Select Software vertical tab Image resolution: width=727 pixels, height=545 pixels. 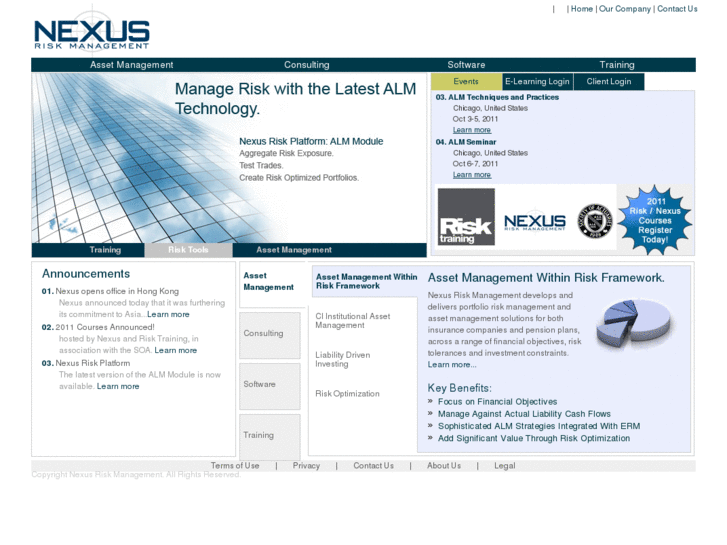(x=270, y=386)
